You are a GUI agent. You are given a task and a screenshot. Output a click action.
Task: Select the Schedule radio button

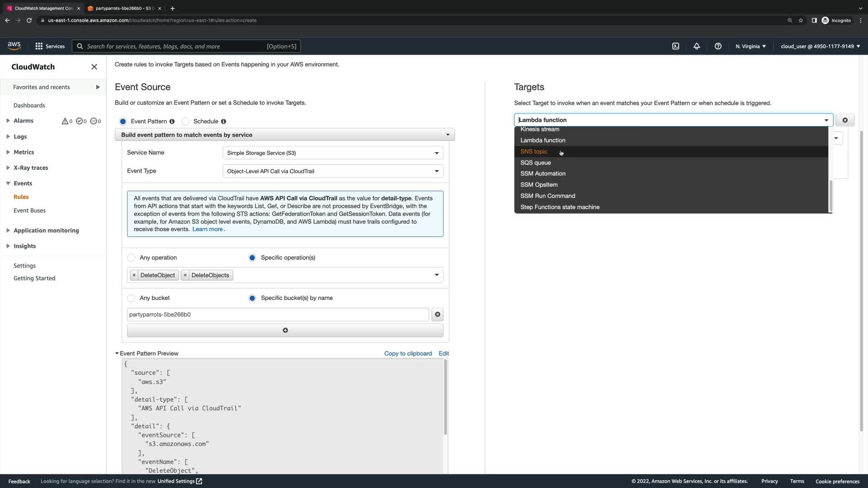click(x=186, y=122)
